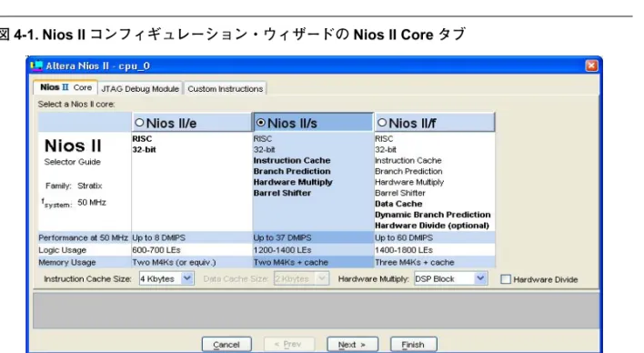Enable the Hardware Divide checkbox
The height and width of the screenshot is (353, 644).
[506, 279]
